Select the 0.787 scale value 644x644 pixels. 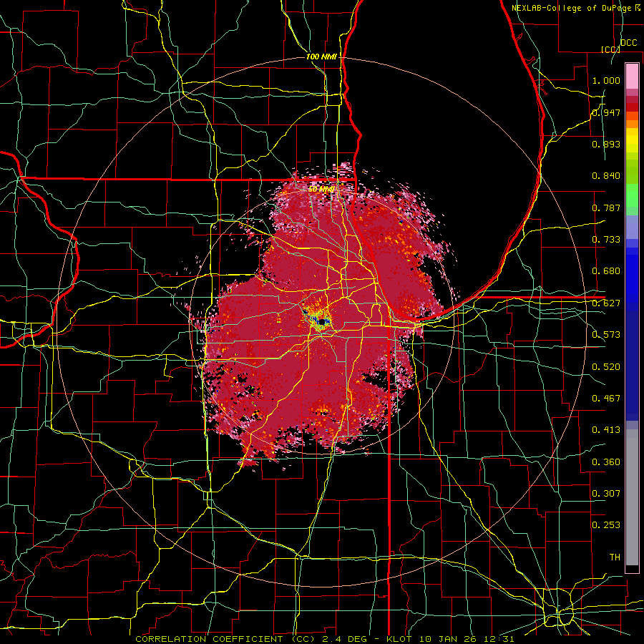pos(606,208)
